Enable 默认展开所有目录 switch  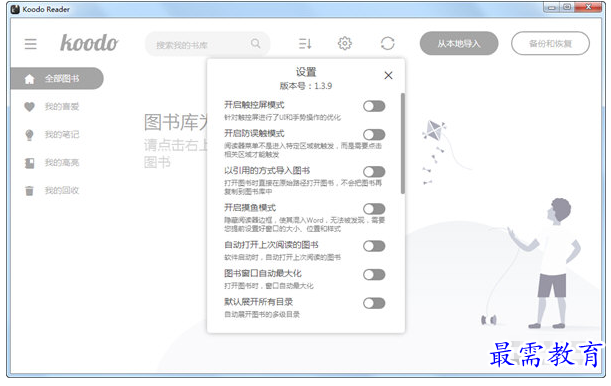374,303
